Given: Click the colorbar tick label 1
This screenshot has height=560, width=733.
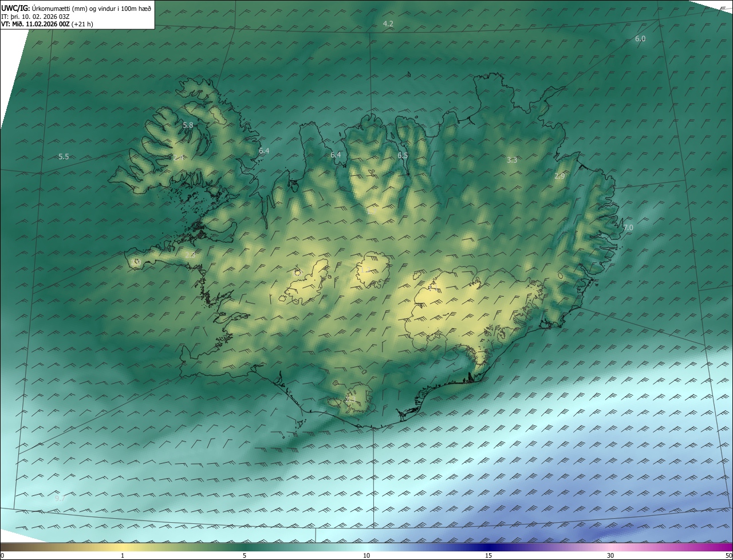Looking at the screenshot, I should coord(123,555).
